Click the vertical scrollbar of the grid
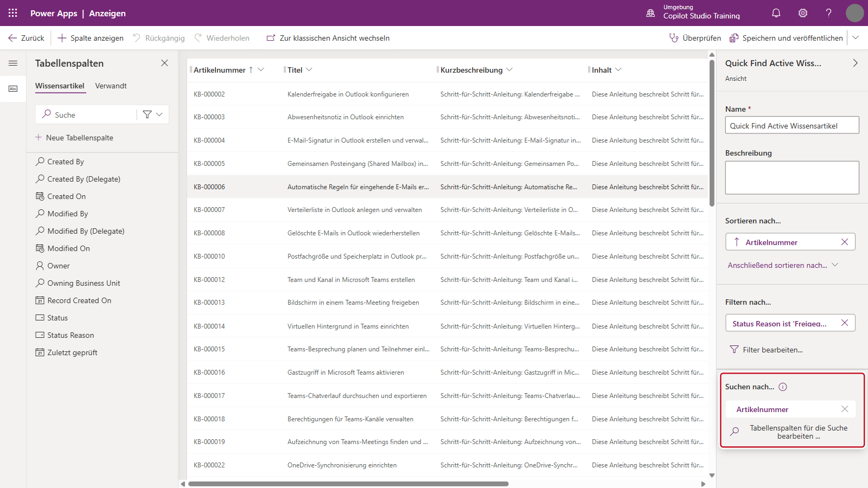Image resolution: width=868 pixels, height=488 pixels. tap(712, 133)
